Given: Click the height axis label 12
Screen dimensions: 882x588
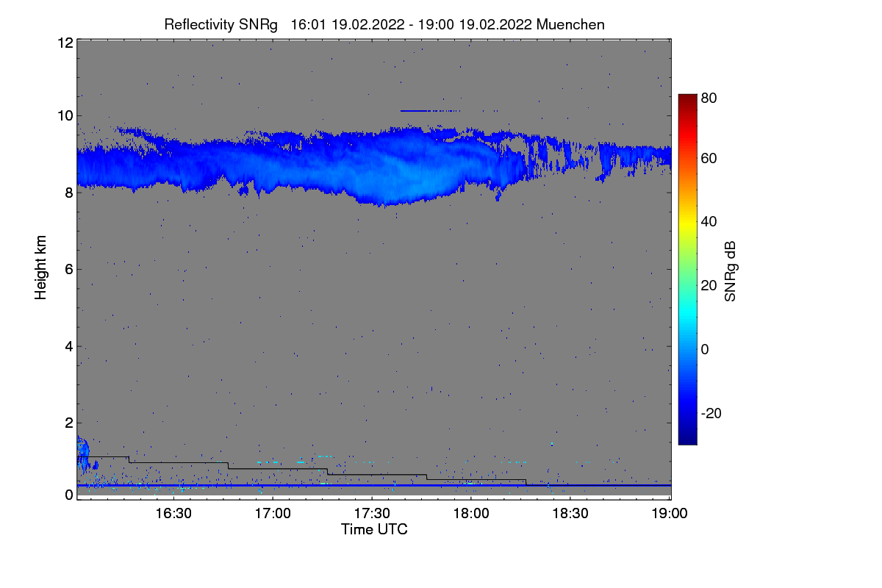Looking at the screenshot, I should pyautogui.click(x=65, y=43).
